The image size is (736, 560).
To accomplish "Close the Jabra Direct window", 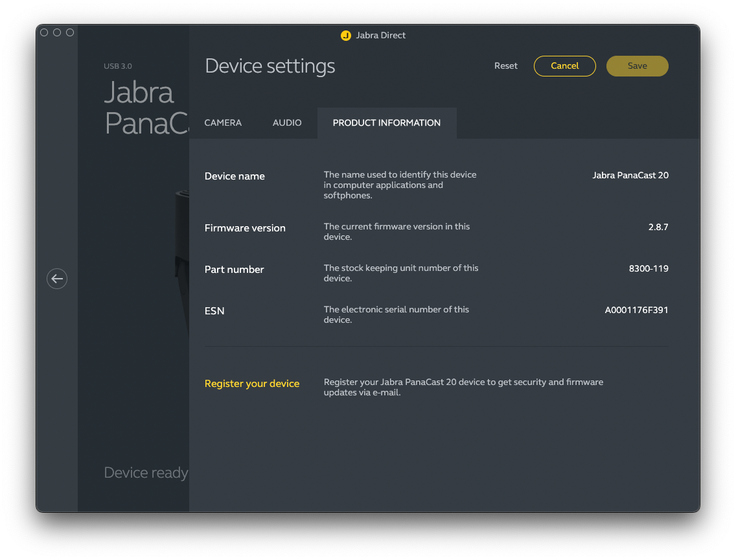I will point(44,32).
